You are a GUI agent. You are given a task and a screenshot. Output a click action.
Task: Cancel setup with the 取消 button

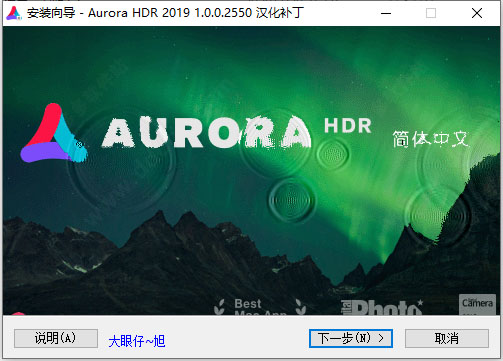point(447,338)
